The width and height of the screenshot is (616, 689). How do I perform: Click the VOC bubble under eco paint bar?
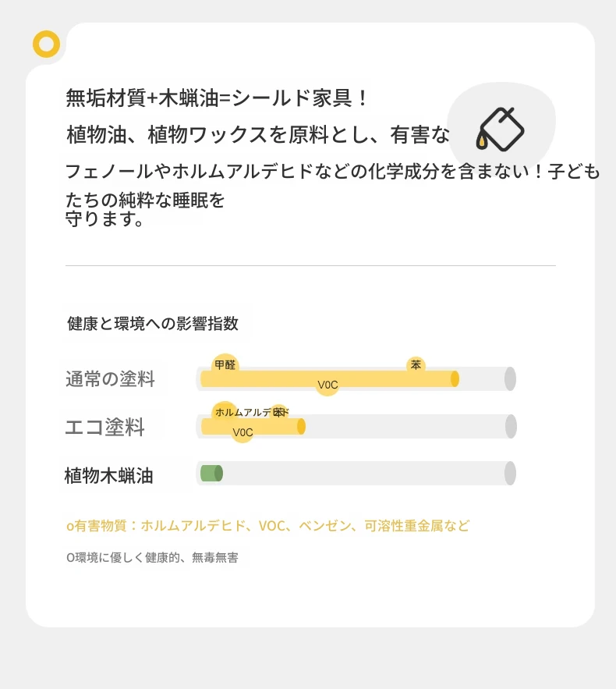[x=243, y=432]
